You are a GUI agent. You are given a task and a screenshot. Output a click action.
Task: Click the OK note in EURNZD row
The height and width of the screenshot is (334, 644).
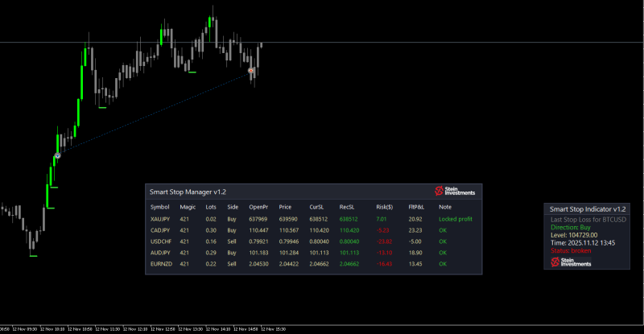click(442, 264)
